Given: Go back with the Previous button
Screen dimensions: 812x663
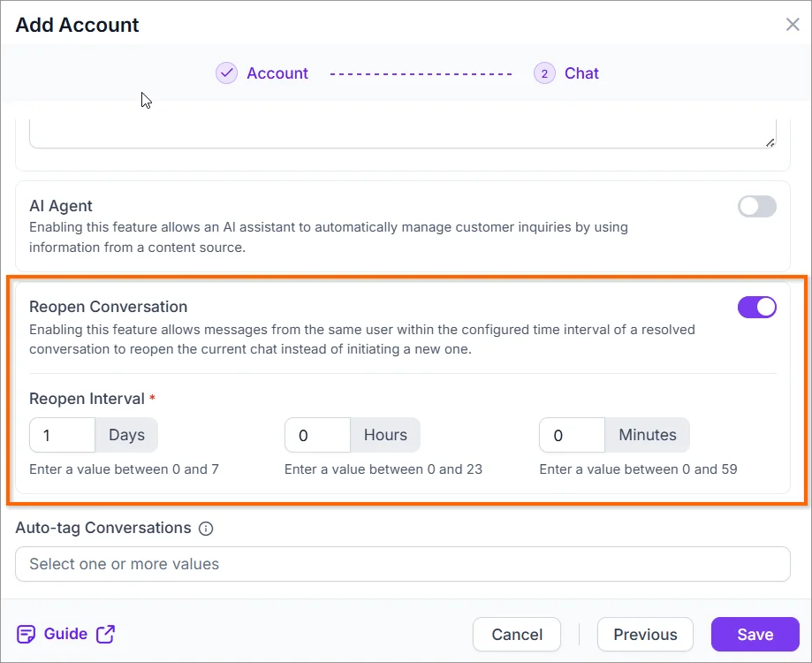Looking at the screenshot, I should 645,634.
